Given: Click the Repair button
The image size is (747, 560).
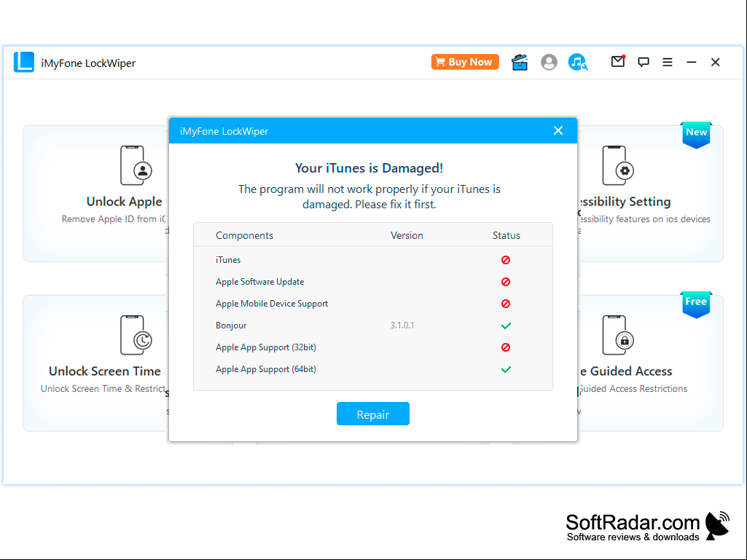Looking at the screenshot, I should click(372, 414).
